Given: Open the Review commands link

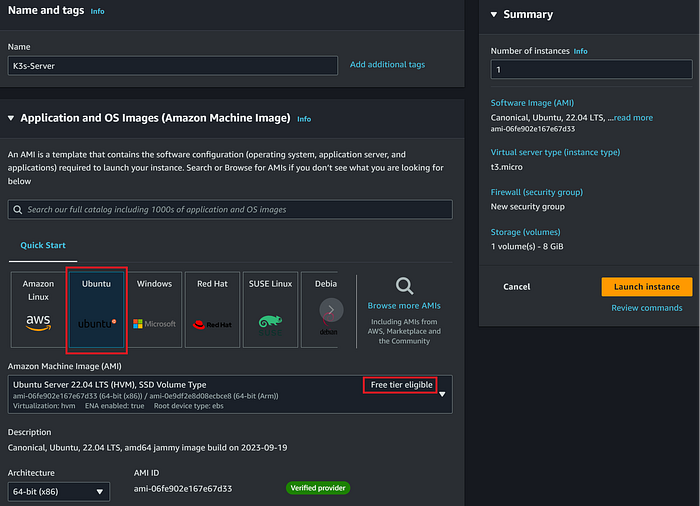Looking at the screenshot, I should point(646,308).
